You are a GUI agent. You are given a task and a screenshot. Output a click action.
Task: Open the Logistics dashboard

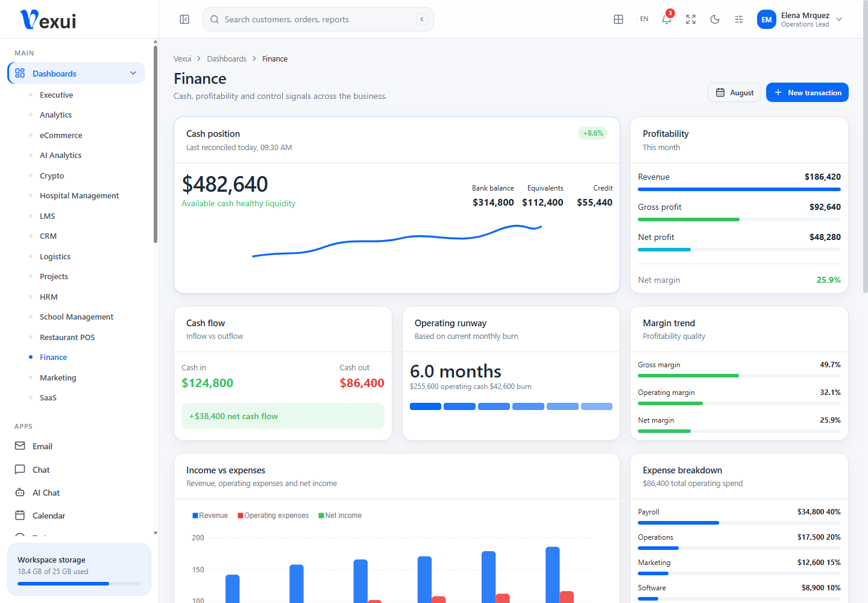tap(55, 256)
